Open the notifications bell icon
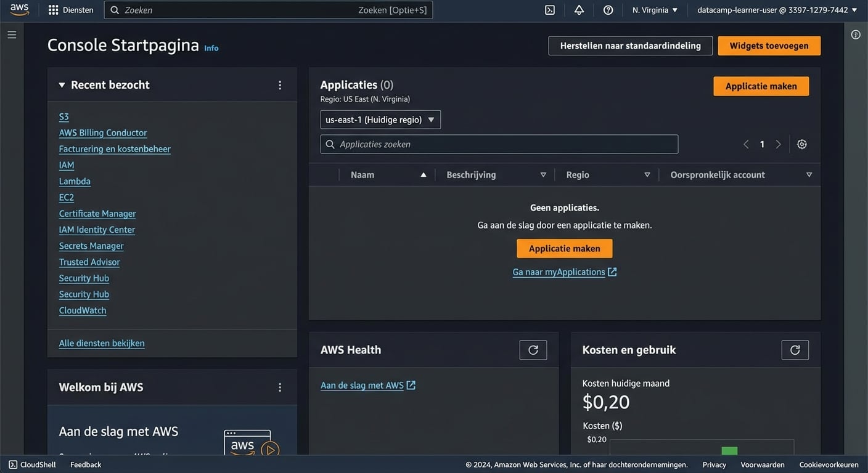The image size is (868, 473). [578, 9]
